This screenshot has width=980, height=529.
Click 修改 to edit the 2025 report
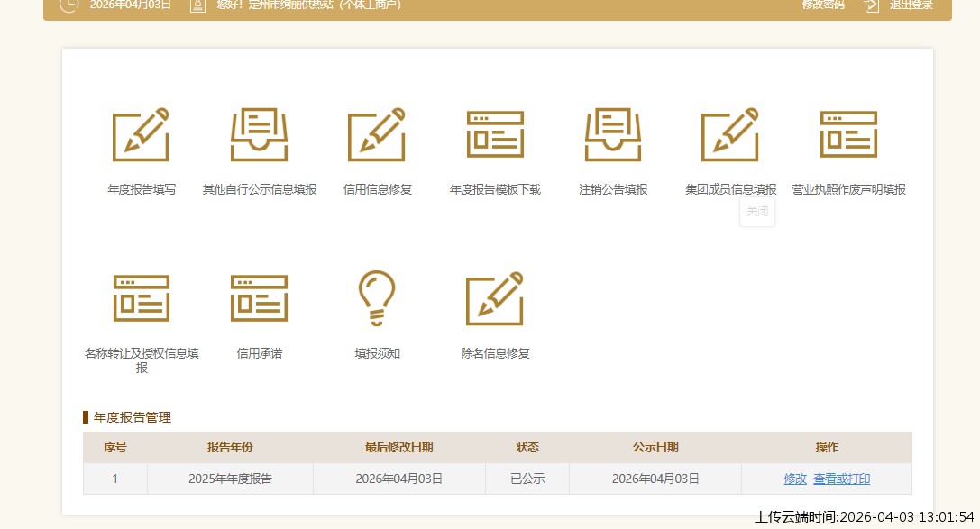coord(795,479)
